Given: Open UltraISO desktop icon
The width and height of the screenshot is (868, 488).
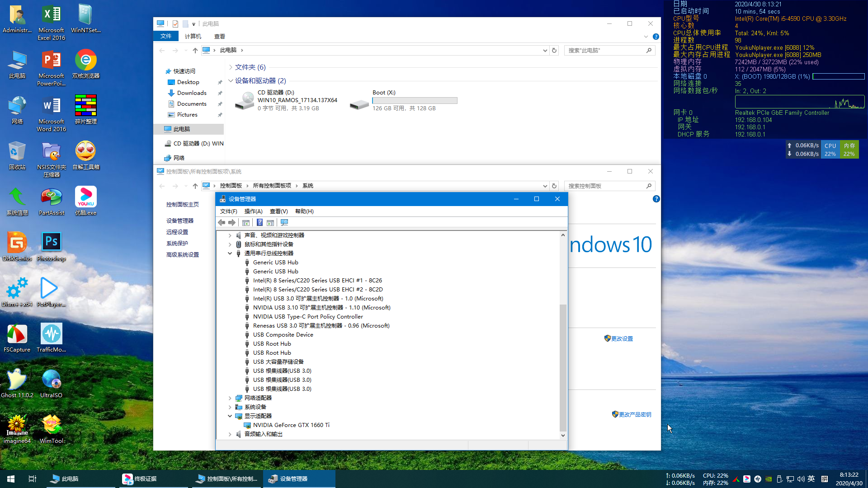Looking at the screenshot, I should click(51, 383).
